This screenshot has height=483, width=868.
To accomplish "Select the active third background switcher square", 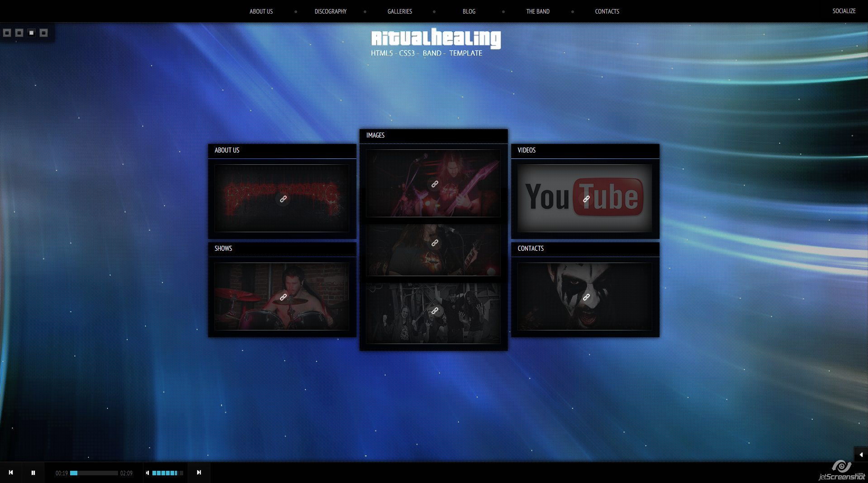I will [x=31, y=33].
